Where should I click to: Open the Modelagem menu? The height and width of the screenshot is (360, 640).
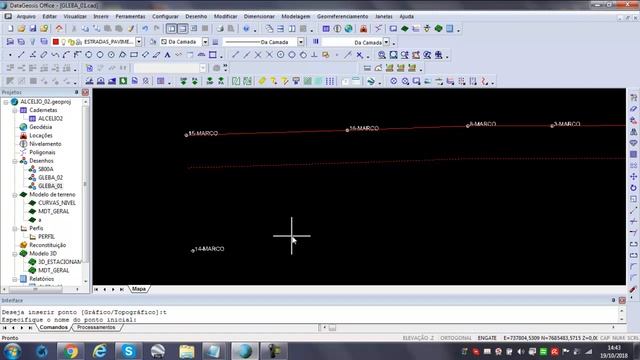(296, 16)
